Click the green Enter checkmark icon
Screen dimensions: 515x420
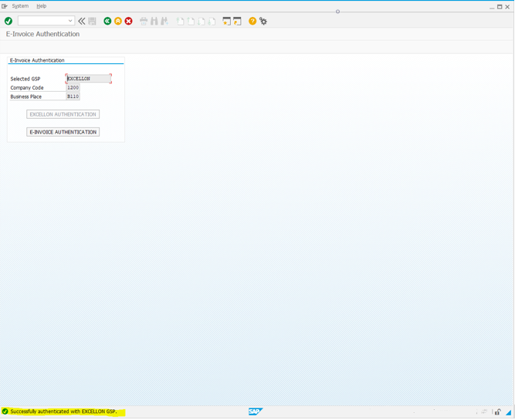[x=8, y=21]
